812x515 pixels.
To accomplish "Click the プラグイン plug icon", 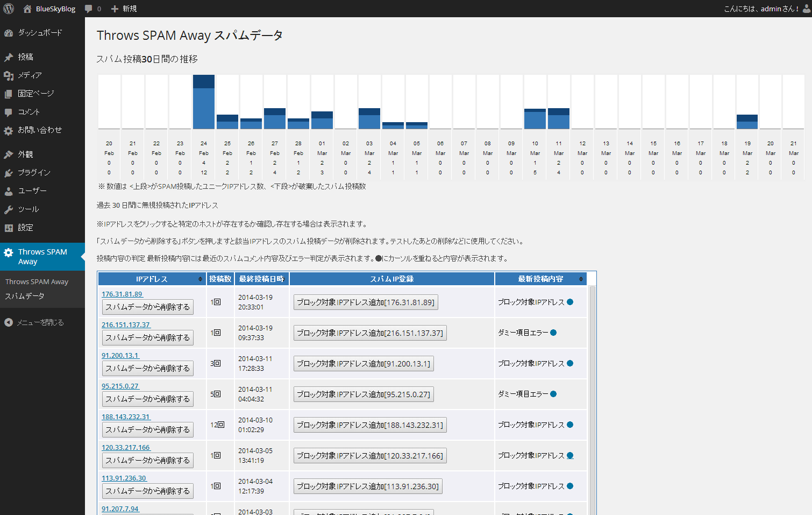I will pyautogui.click(x=9, y=173).
